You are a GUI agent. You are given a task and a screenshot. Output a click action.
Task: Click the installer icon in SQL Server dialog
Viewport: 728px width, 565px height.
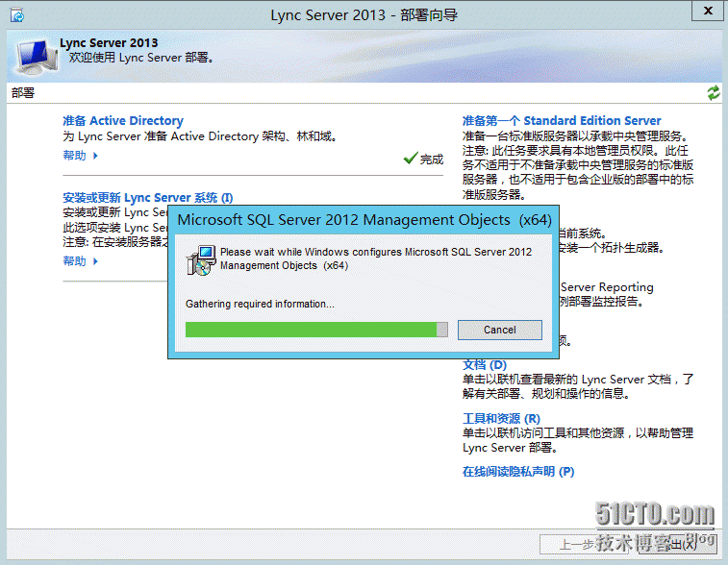(x=201, y=260)
